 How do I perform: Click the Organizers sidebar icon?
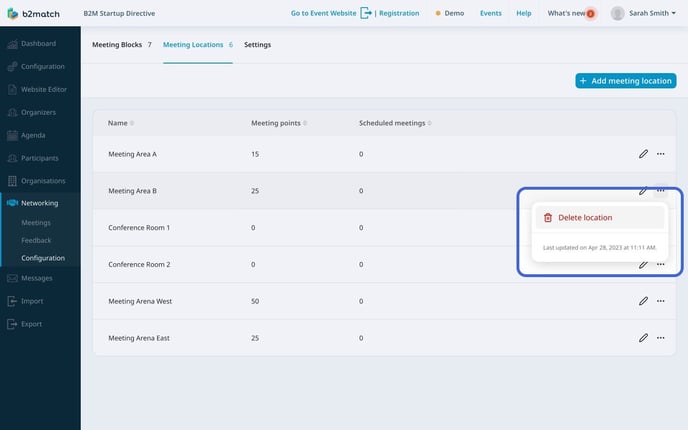click(12, 112)
